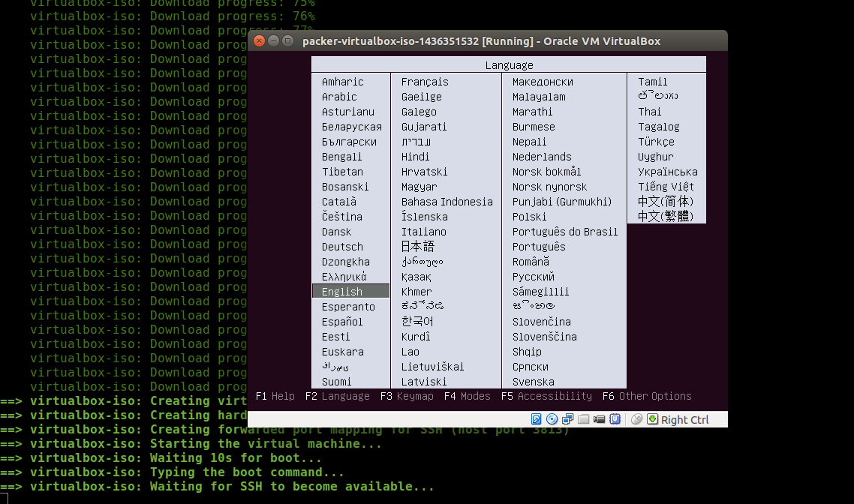Select Español in the language list
The image size is (854, 504).
(342, 322)
